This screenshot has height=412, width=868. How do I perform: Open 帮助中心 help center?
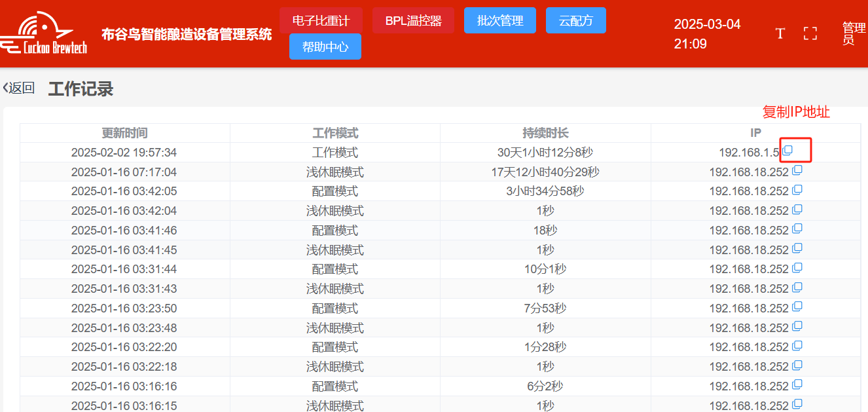325,47
